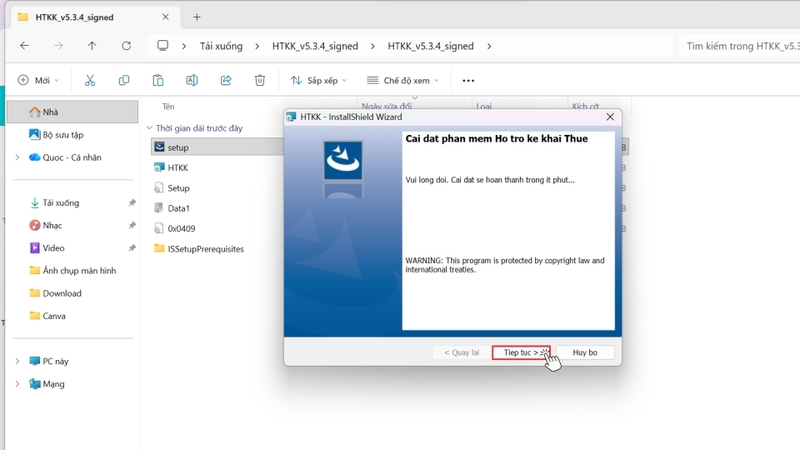Open the Mới new item menu
800x450 pixels.
coord(38,80)
